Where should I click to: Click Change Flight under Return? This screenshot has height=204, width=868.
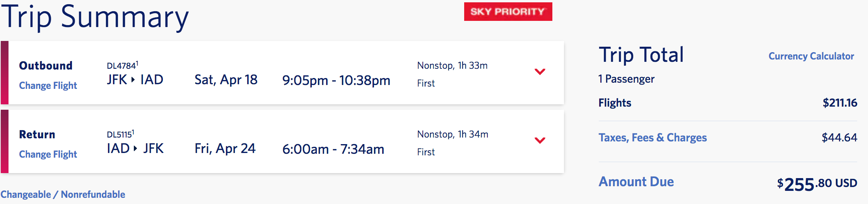pos(48,154)
